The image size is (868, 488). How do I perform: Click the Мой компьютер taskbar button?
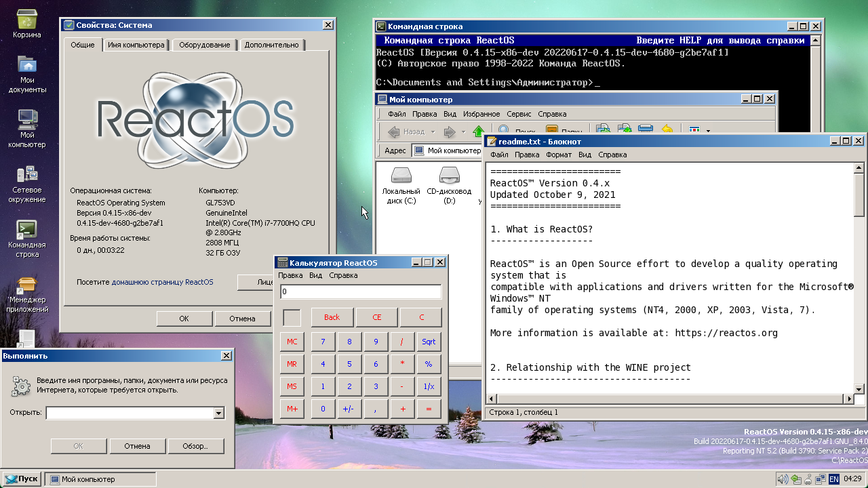pyautogui.click(x=100, y=479)
